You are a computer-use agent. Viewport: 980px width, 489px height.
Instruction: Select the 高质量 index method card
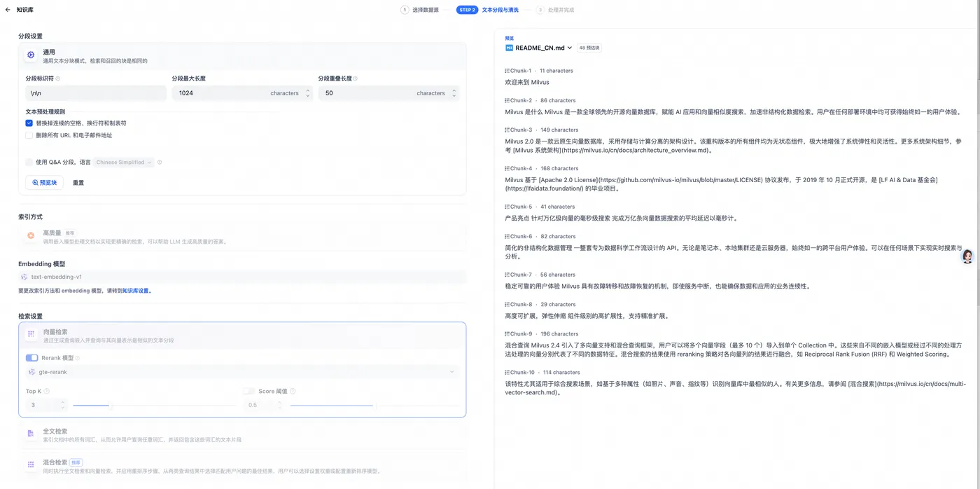(x=242, y=237)
